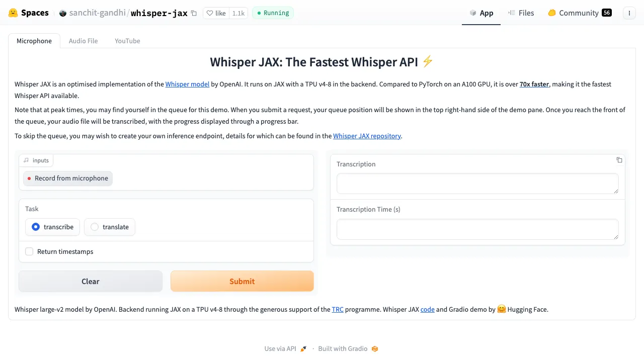Screen dimensions: 644x362
Task: Select the transcribe radio option
Action: tap(53, 227)
